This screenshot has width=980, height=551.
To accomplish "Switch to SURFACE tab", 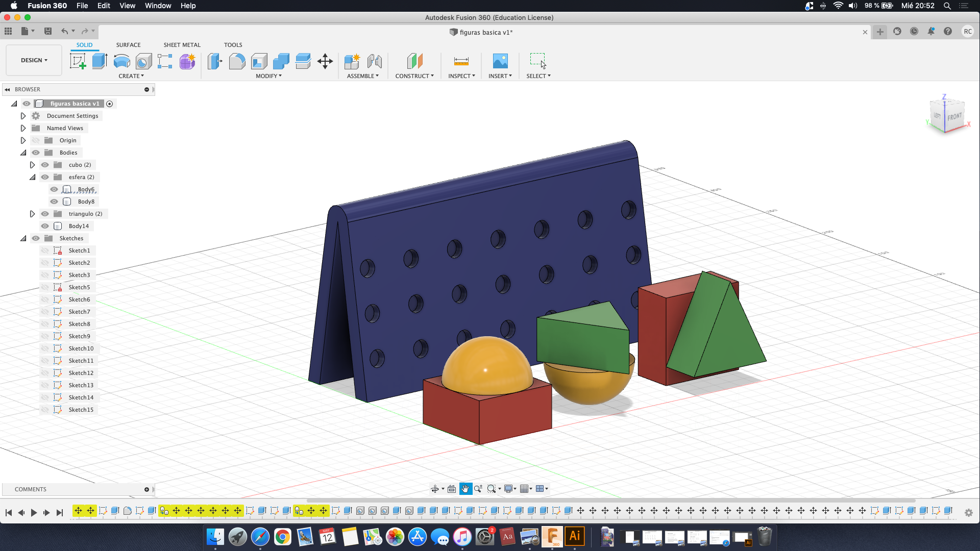I will pyautogui.click(x=128, y=44).
